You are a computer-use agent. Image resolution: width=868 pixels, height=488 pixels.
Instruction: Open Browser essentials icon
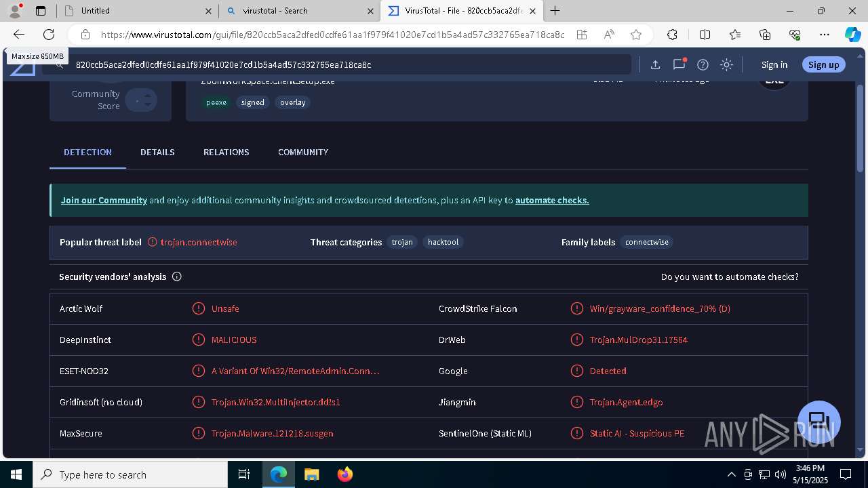pyautogui.click(x=795, y=35)
